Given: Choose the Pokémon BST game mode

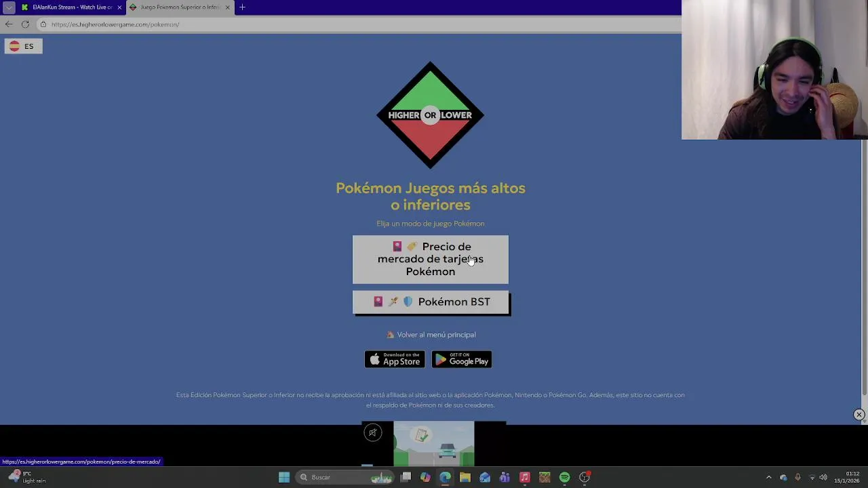Looking at the screenshot, I should [x=430, y=302].
